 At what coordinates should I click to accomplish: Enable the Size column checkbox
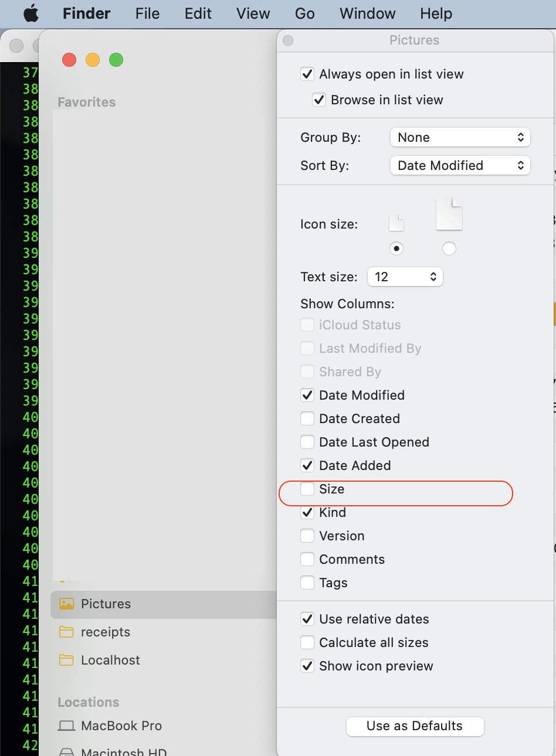(307, 489)
